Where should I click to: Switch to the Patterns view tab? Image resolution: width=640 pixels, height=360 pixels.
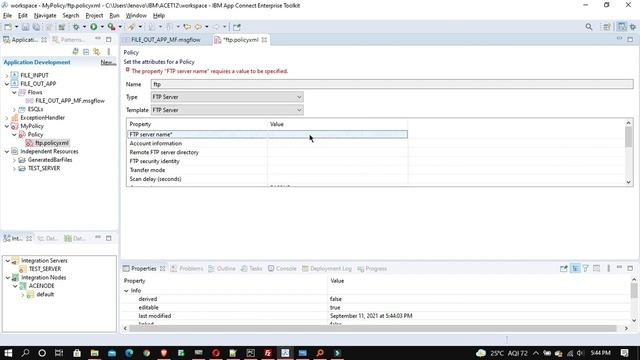tap(69, 40)
